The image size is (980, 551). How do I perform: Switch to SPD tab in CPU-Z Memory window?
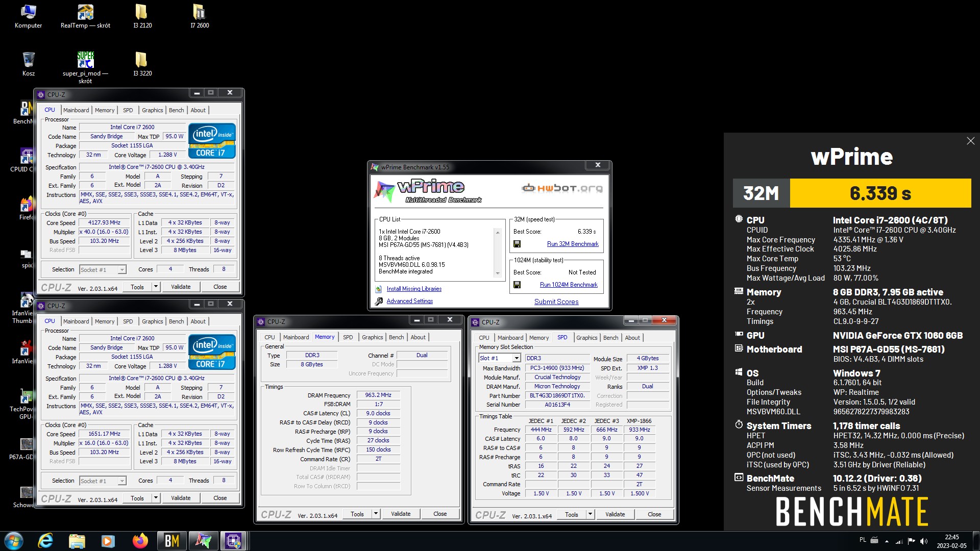pyautogui.click(x=348, y=337)
